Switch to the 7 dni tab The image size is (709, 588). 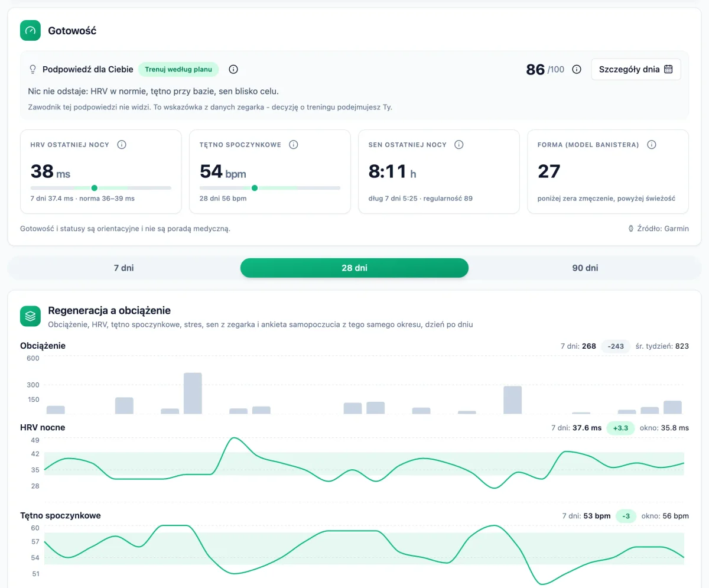tap(124, 268)
